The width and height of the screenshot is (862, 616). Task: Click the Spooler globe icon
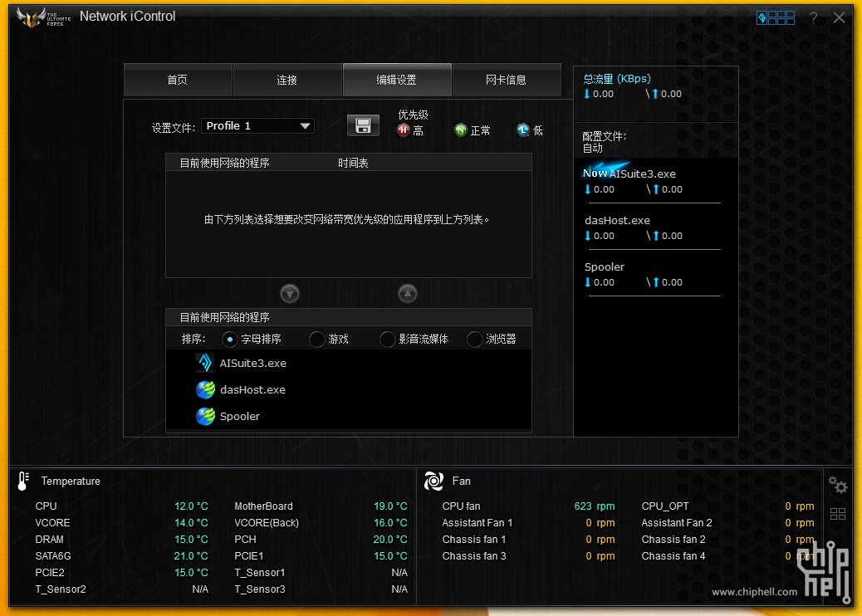pyautogui.click(x=206, y=417)
